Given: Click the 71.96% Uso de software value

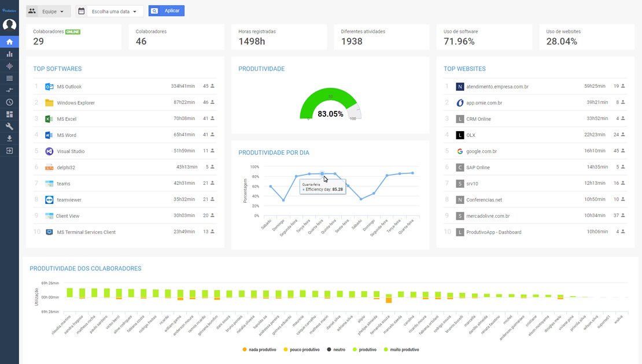Looking at the screenshot, I should coord(459,41).
